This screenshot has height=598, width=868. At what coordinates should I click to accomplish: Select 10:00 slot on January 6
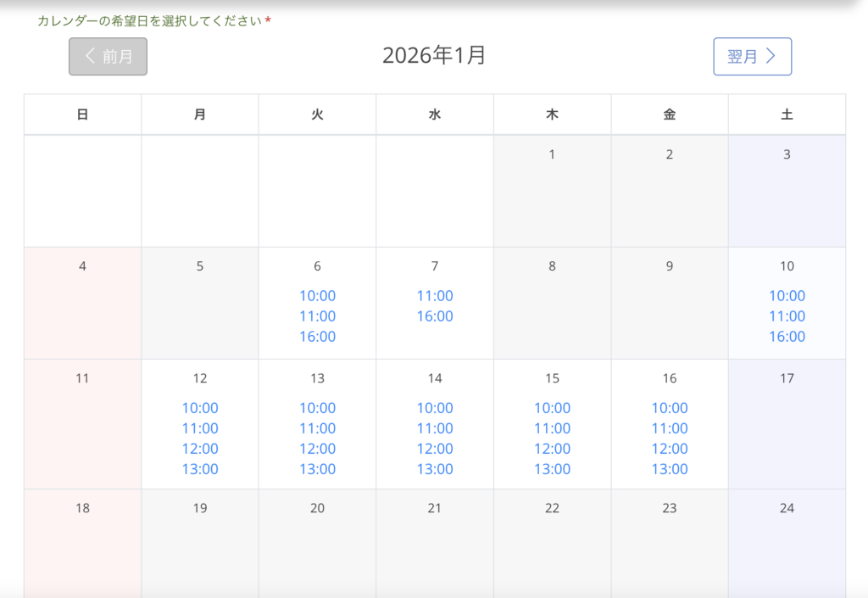coord(317,296)
